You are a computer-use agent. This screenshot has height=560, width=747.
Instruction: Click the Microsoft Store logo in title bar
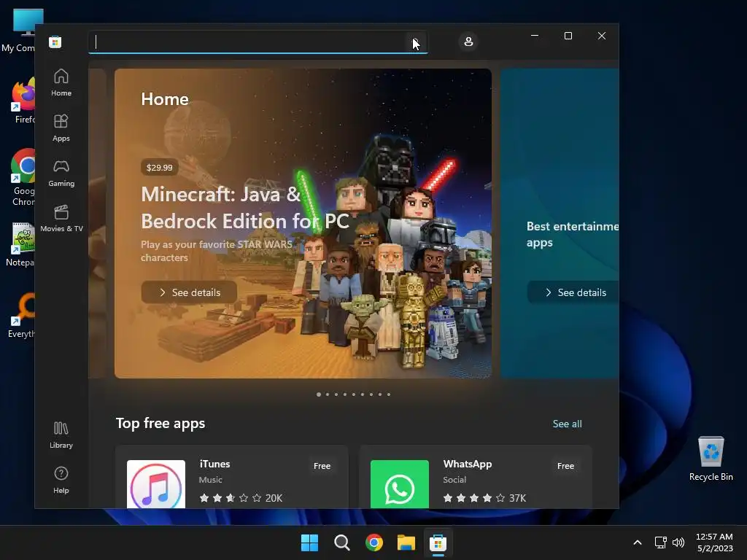click(55, 42)
